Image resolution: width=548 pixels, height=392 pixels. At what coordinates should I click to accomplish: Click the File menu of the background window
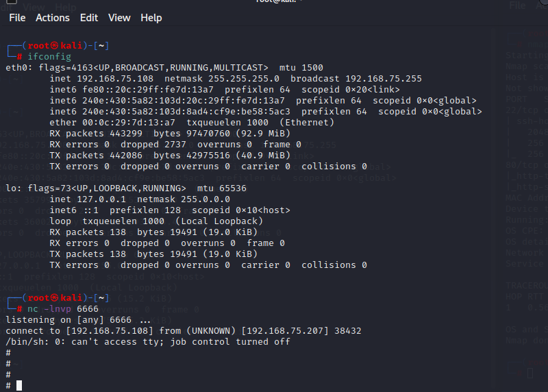coord(517,5)
